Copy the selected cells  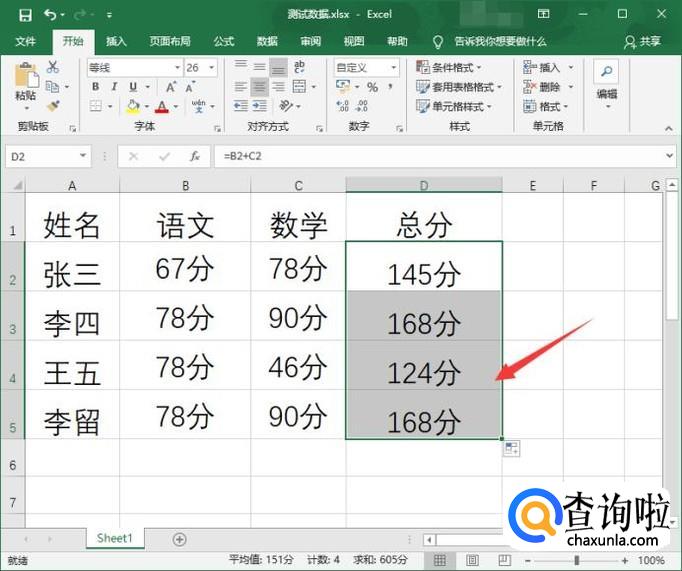tap(52, 87)
